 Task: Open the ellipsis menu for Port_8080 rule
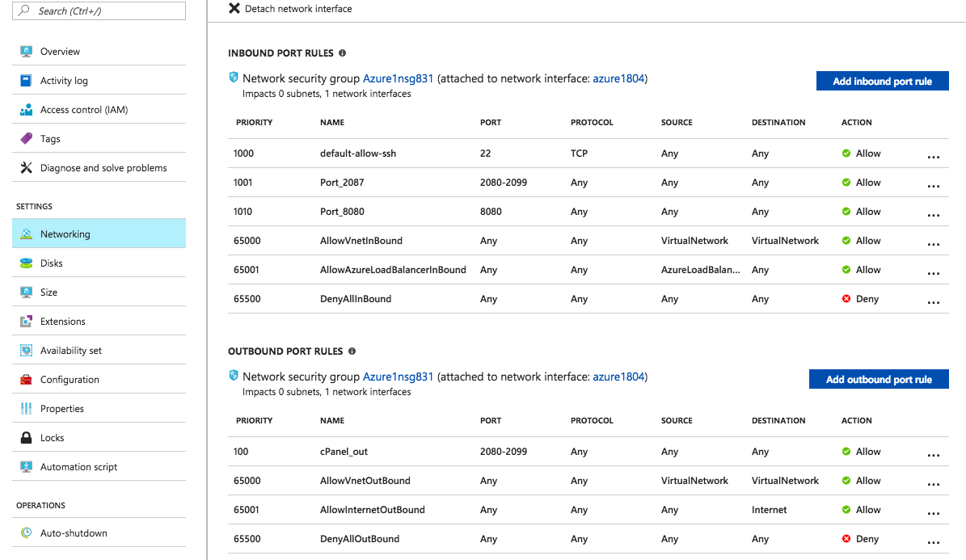tap(933, 216)
